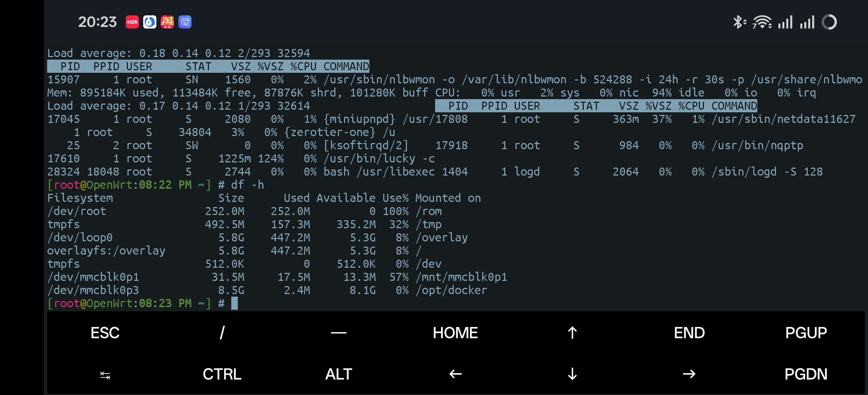Tap the dash key
The width and height of the screenshot is (868, 395).
point(339,333)
